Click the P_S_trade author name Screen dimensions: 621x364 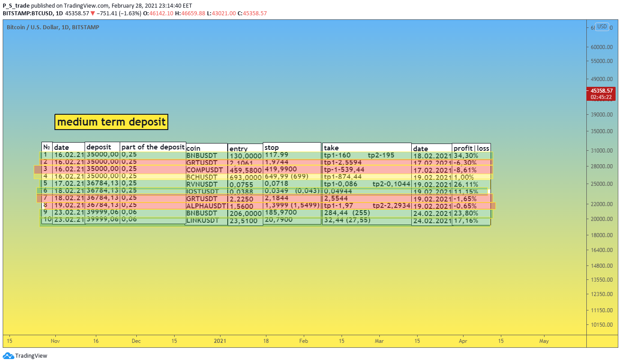click(x=16, y=6)
